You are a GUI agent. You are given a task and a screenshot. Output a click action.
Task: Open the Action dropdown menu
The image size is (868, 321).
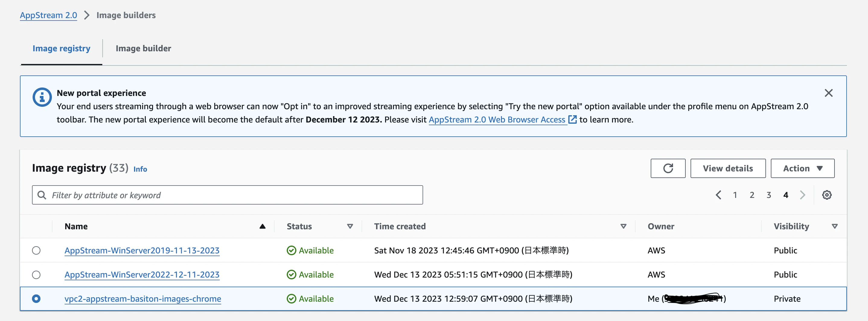pyautogui.click(x=802, y=168)
